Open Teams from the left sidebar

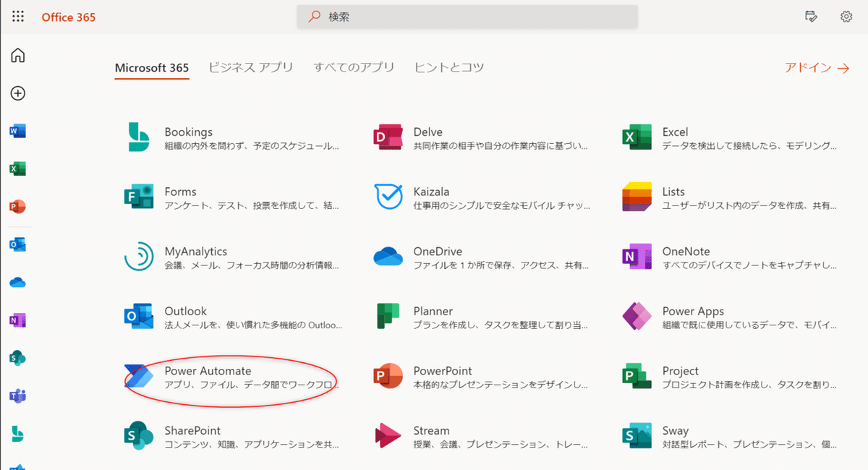coord(17,396)
